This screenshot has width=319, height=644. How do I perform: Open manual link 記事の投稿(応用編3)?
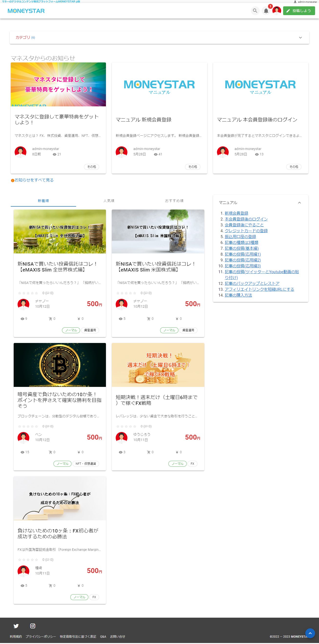pos(243,266)
